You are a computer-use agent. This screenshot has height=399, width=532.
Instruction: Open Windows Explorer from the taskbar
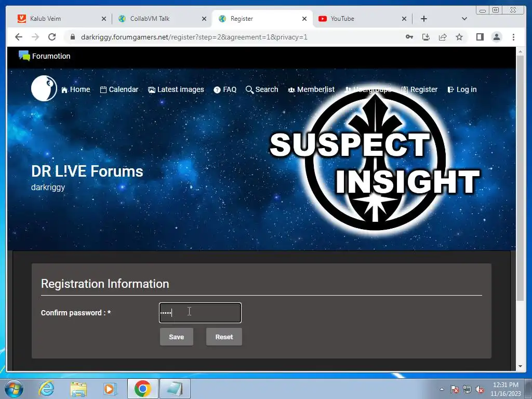[78, 389]
